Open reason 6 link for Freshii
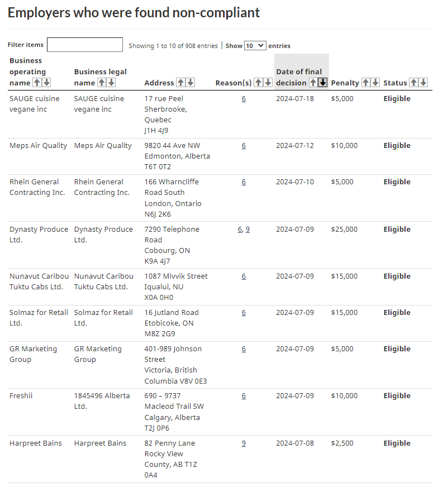The width and height of the screenshot is (448, 487). pyautogui.click(x=244, y=396)
